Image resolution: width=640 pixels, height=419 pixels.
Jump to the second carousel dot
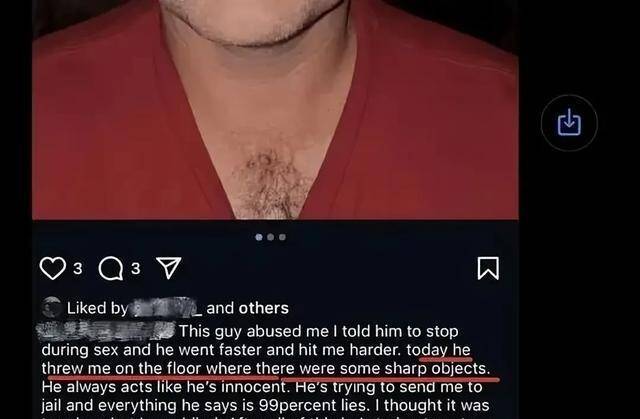pyautogui.click(x=271, y=237)
